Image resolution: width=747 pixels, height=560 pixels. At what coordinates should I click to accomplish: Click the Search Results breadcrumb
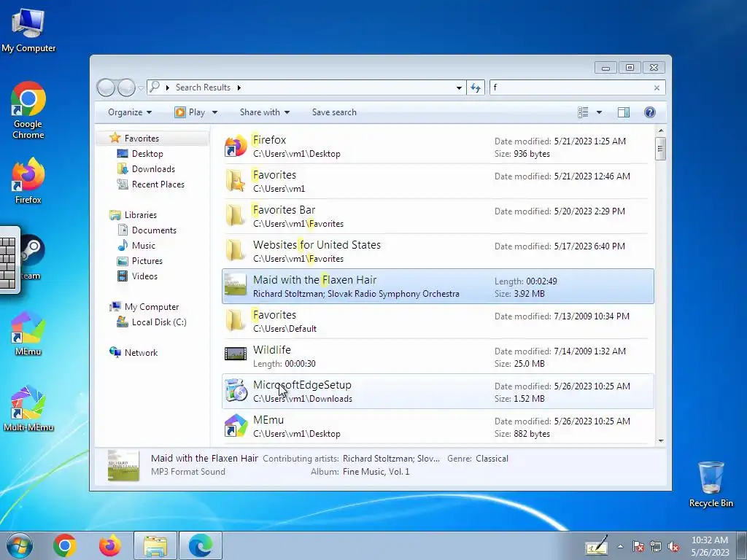(x=203, y=87)
